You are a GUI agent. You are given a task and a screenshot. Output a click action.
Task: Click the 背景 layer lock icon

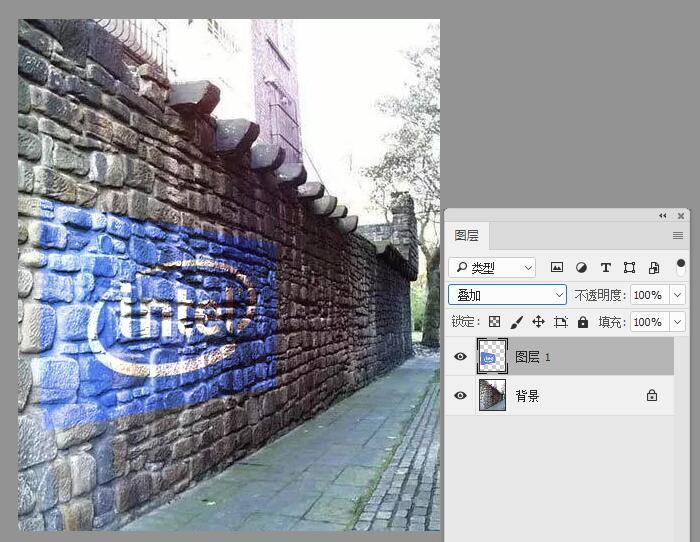(652, 395)
